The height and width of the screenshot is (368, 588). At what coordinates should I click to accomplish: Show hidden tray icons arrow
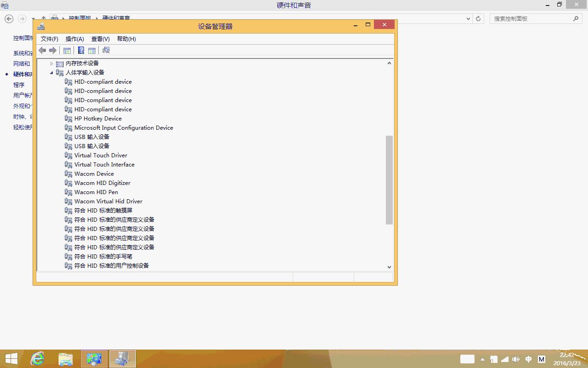[482, 359]
